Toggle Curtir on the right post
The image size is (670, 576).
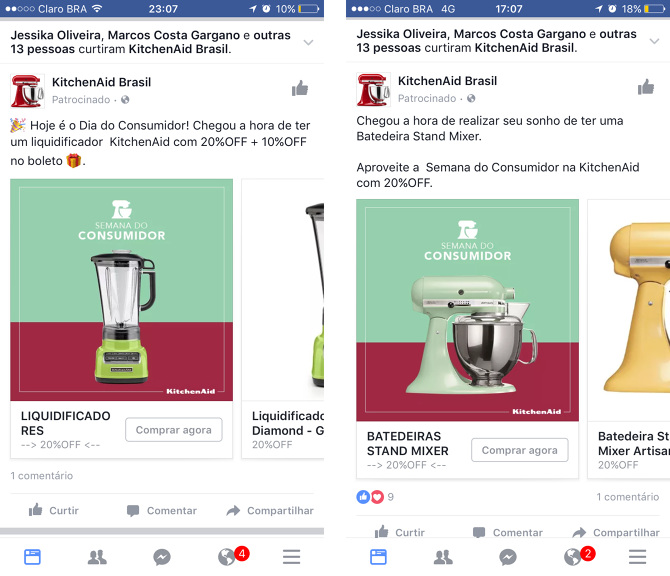(x=400, y=532)
